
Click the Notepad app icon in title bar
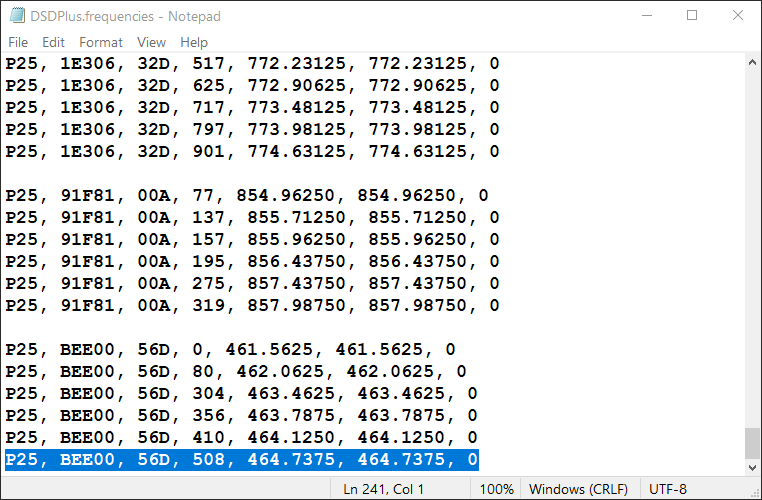[x=17, y=16]
